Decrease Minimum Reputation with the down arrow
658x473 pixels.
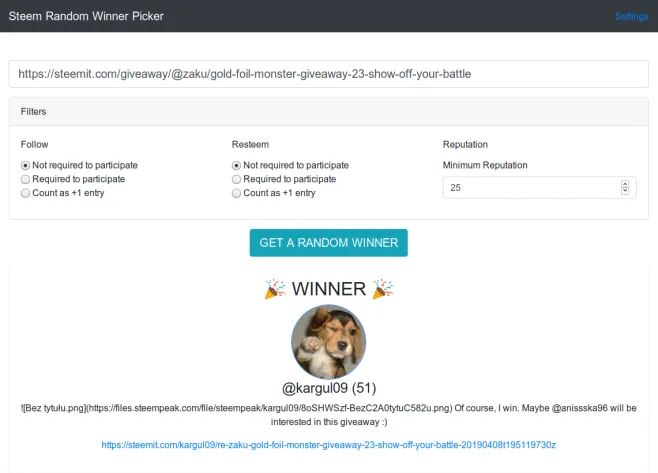tap(625, 191)
